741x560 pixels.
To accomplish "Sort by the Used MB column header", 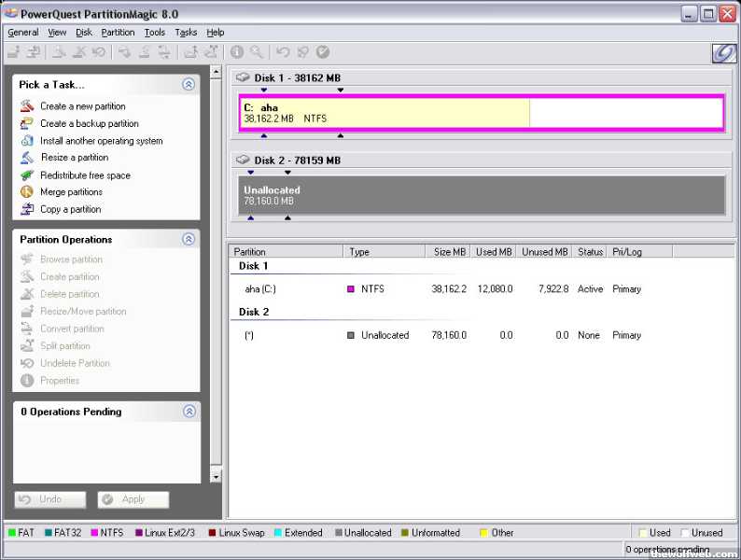I will tap(493, 252).
